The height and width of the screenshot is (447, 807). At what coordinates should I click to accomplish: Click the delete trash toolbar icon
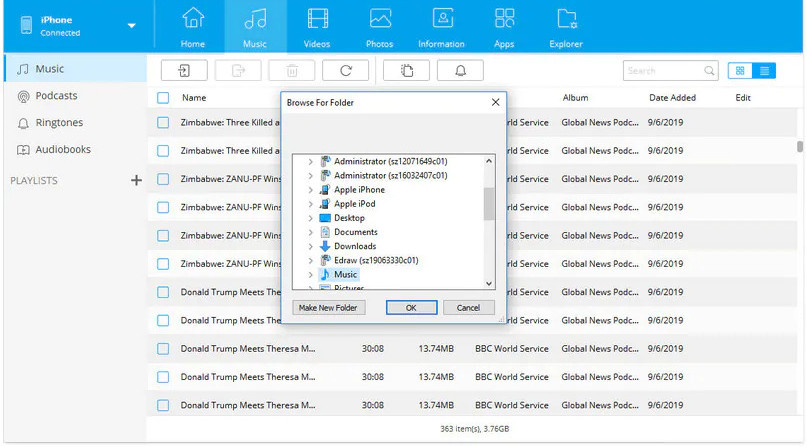[x=292, y=70]
